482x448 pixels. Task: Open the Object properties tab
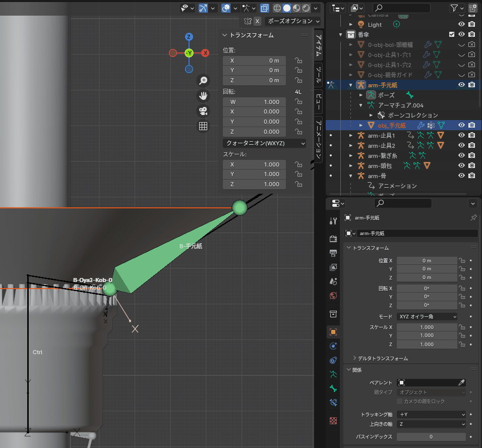[333, 331]
